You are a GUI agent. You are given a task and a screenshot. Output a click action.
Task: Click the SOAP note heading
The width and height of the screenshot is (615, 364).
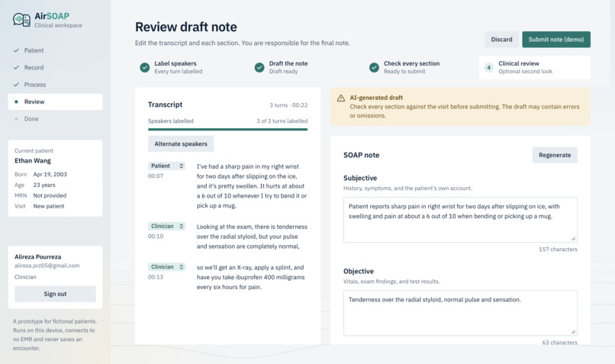click(x=361, y=155)
